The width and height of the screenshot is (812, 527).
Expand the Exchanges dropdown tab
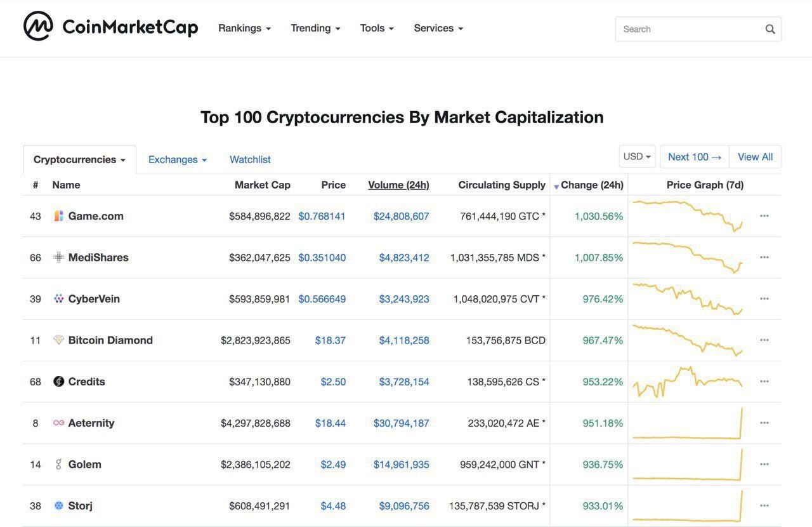pos(178,159)
